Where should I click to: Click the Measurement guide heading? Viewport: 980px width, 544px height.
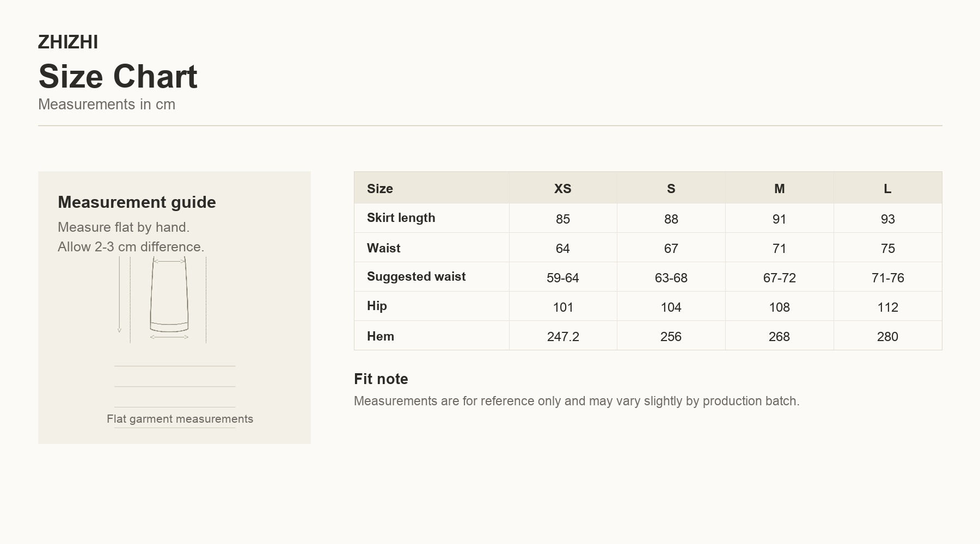[x=137, y=202]
